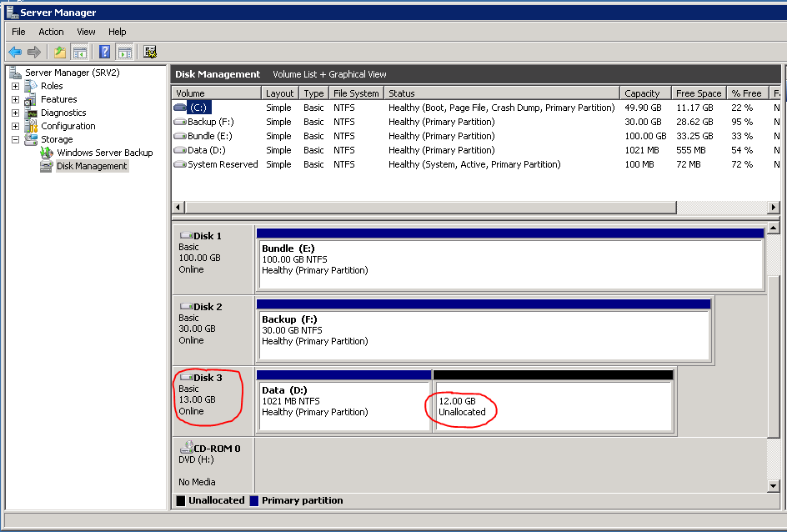The height and width of the screenshot is (532, 787).
Task: Toggle the Show/Hide Console Tree button
Action: (80, 52)
